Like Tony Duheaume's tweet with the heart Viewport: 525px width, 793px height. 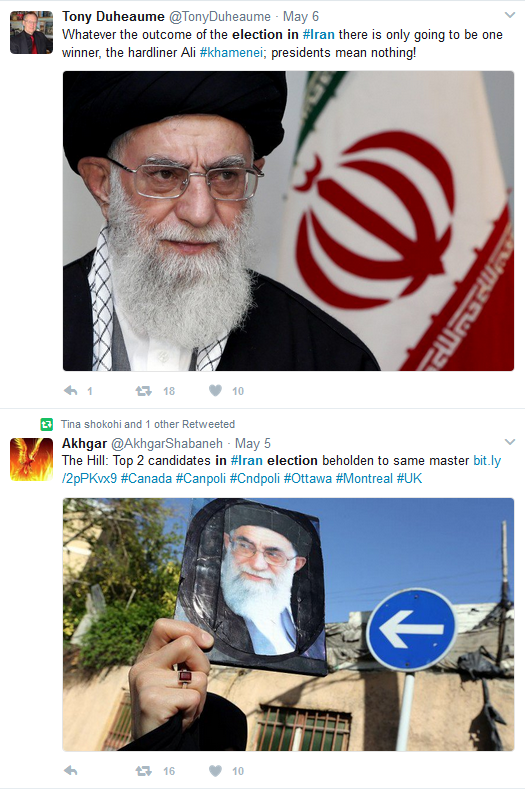(x=215, y=390)
